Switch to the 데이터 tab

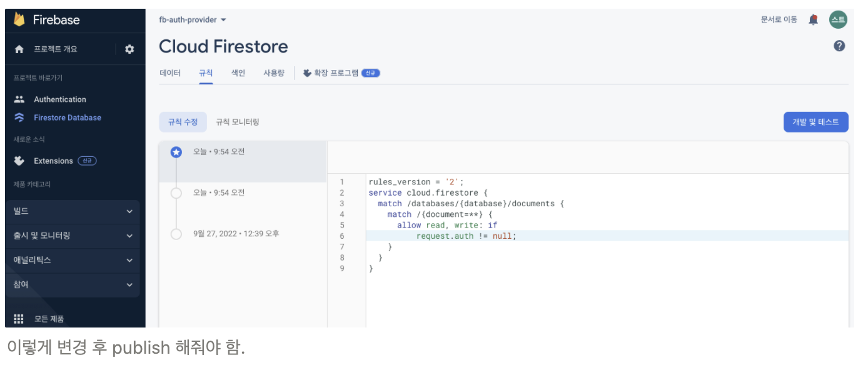[x=171, y=72]
